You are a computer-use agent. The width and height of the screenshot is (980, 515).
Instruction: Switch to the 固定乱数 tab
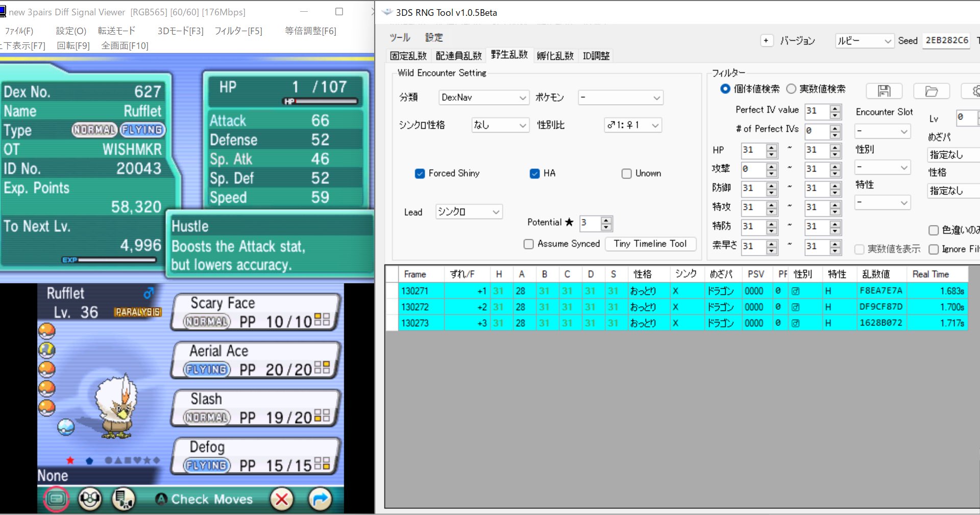408,56
